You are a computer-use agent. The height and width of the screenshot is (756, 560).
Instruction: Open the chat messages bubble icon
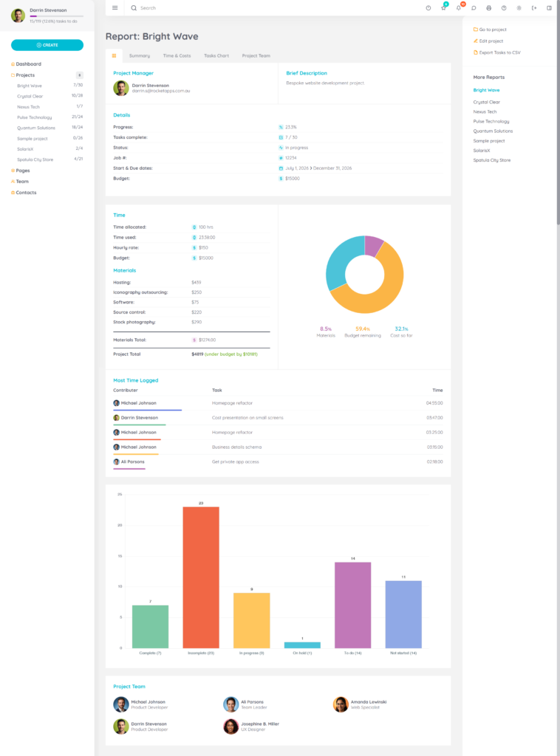474,8
